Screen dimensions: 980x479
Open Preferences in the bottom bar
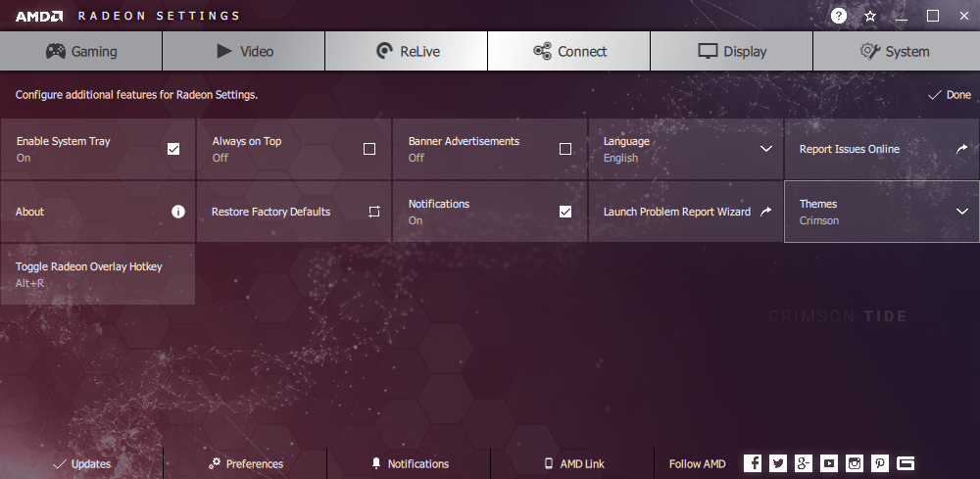coord(246,464)
